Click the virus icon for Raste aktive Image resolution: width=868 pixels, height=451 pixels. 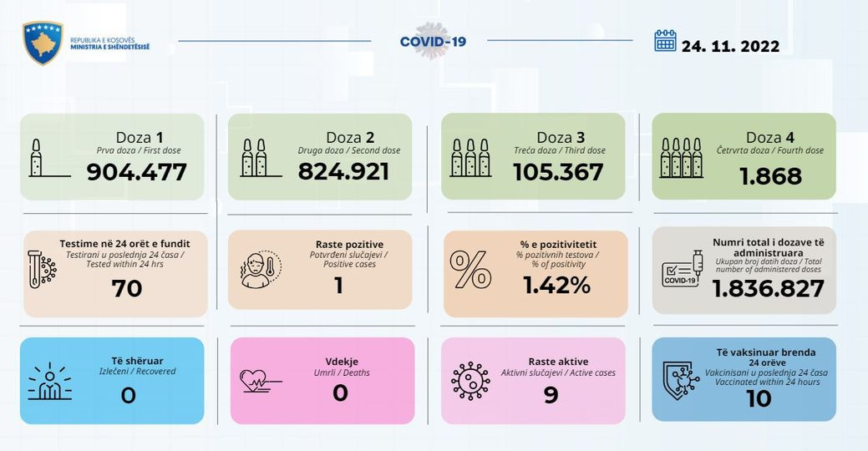tap(470, 381)
